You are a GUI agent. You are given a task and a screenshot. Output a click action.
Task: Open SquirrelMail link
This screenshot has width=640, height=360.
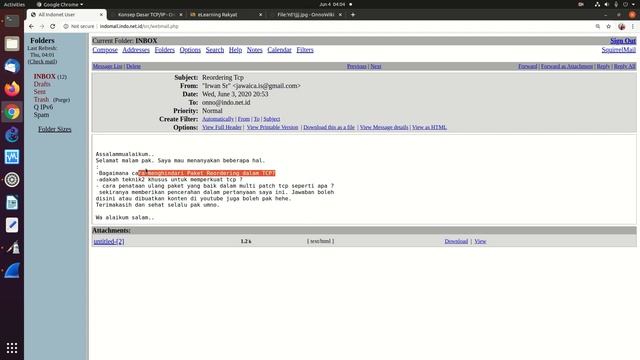[x=618, y=50]
